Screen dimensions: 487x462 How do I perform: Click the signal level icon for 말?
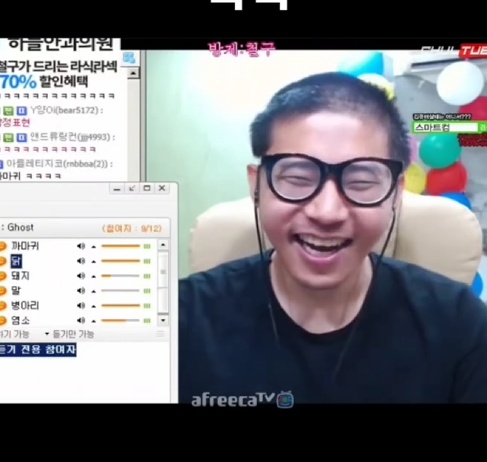147,291
